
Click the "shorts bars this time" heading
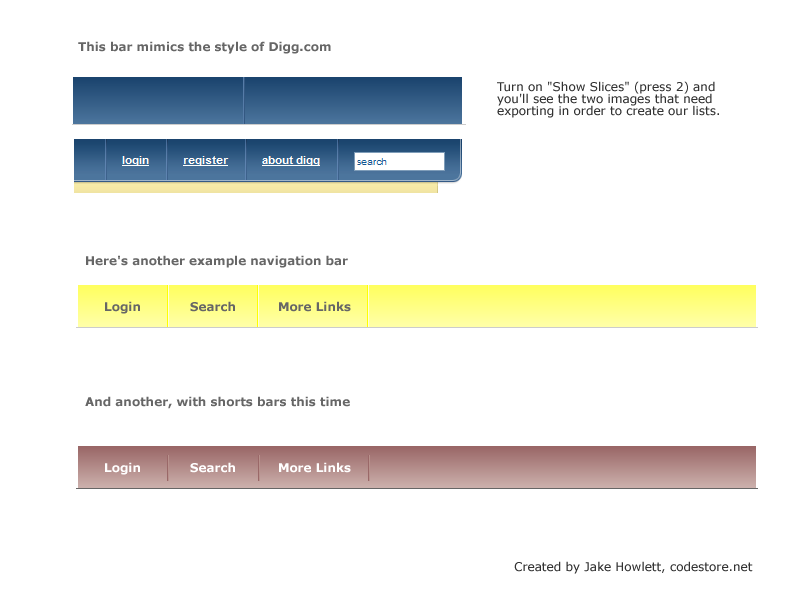point(217,402)
